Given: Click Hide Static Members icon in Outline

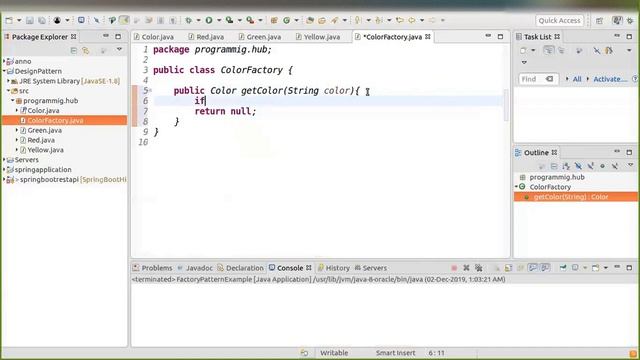Looking at the screenshot, I should pos(591,166).
